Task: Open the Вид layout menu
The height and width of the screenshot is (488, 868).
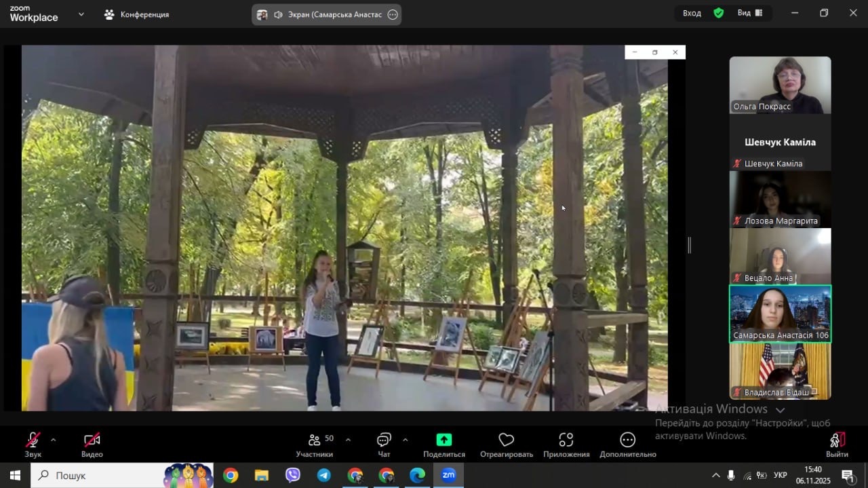Action: (749, 13)
